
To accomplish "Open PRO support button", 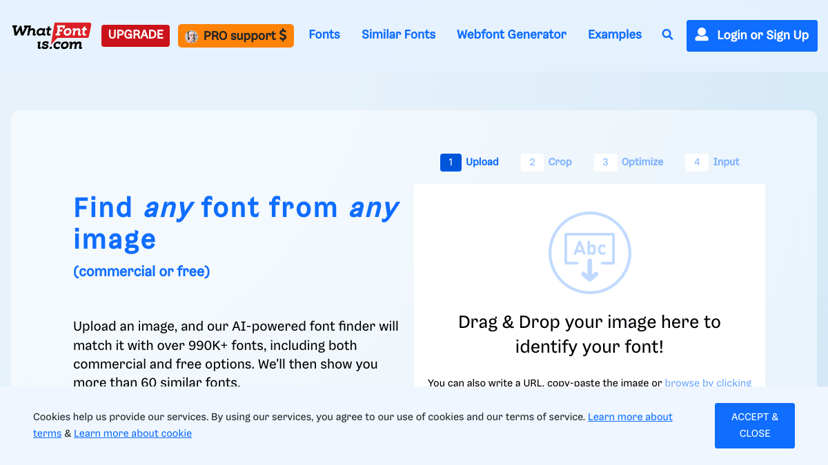I will [x=236, y=36].
